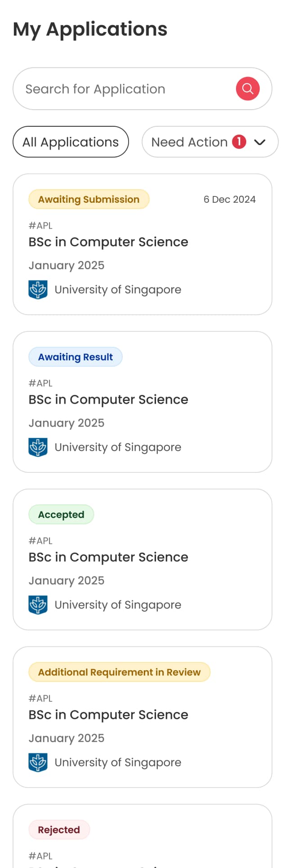Click the Awaiting Submission status badge
The height and width of the screenshot is (868, 285).
(x=89, y=199)
